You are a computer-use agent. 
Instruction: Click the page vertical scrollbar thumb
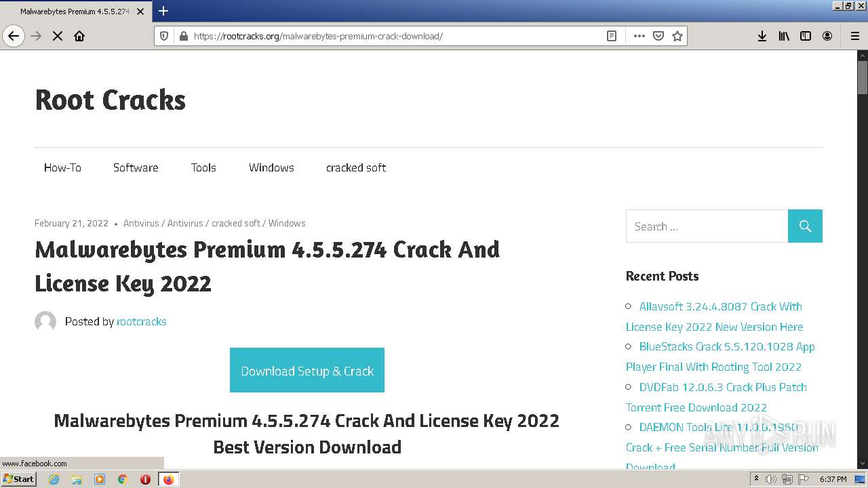[862, 78]
